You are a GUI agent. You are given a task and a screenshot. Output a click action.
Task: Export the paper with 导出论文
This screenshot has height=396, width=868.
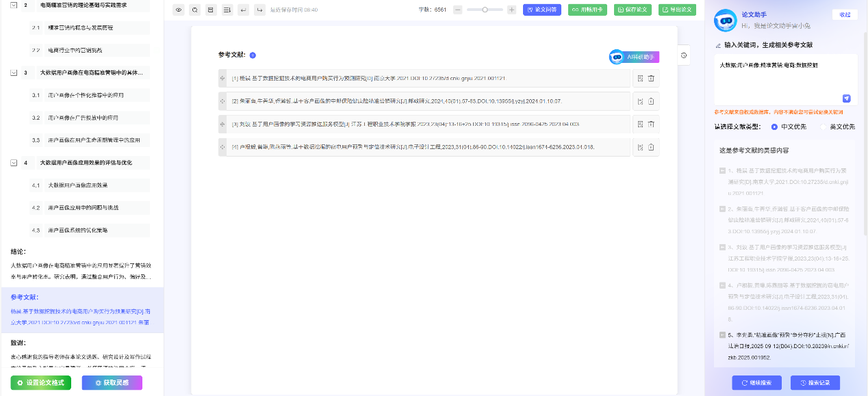click(677, 10)
